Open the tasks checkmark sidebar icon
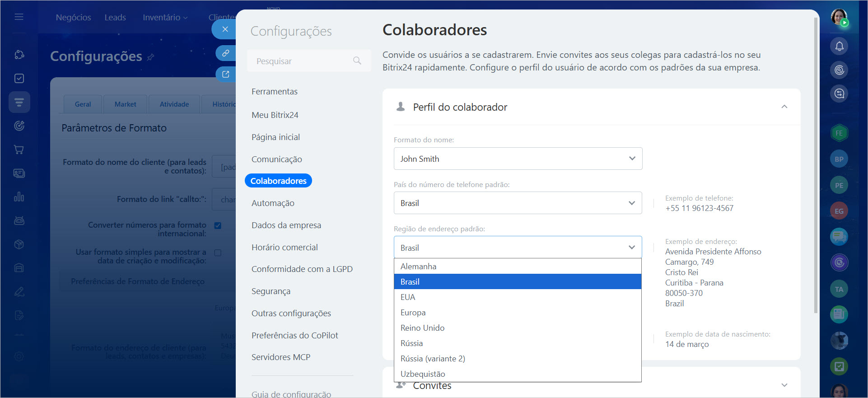This screenshot has width=868, height=398. tap(19, 78)
